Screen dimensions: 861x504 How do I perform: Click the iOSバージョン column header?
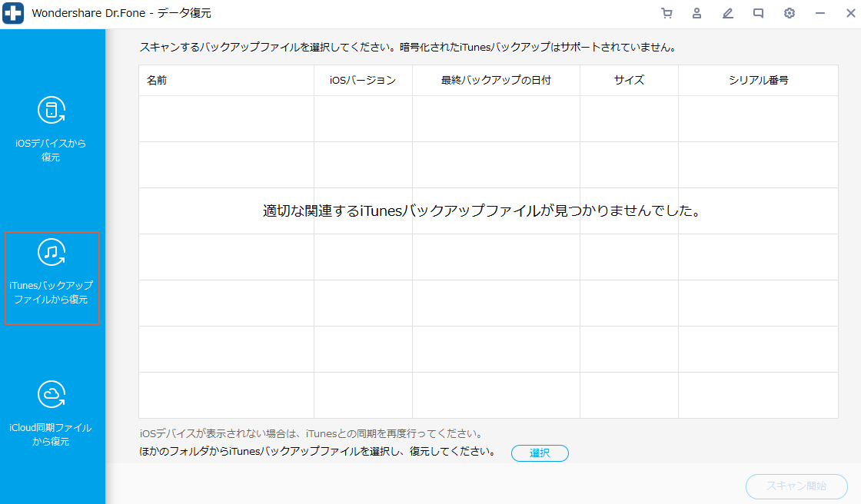tap(362, 80)
